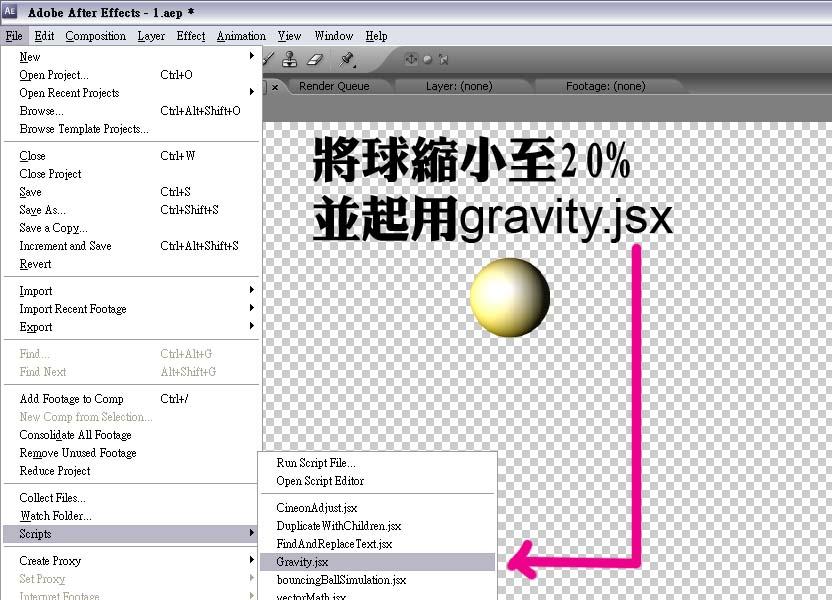Select the Track Z Camera tool

point(444,58)
